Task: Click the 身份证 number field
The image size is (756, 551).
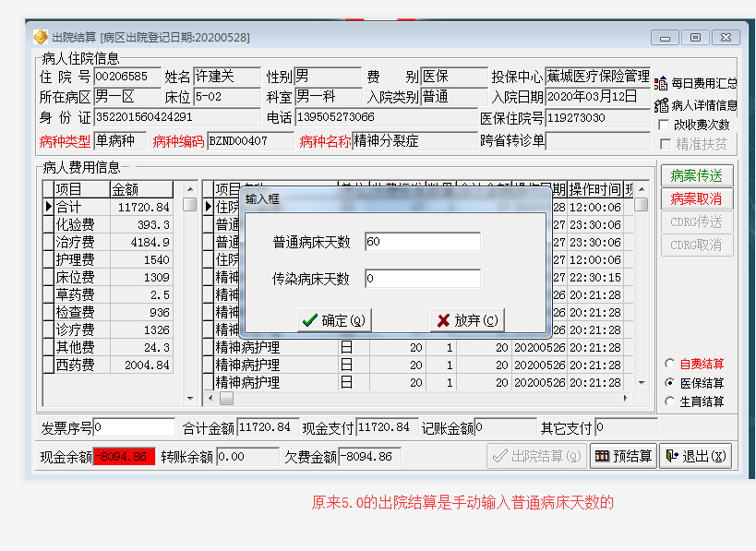Action: pos(177,117)
